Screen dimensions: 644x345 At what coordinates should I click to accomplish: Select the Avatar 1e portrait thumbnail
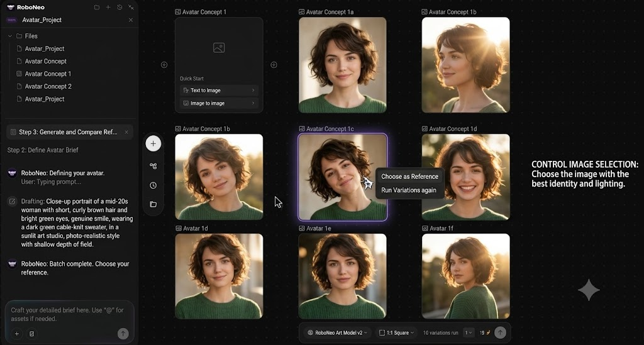(x=343, y=276)
